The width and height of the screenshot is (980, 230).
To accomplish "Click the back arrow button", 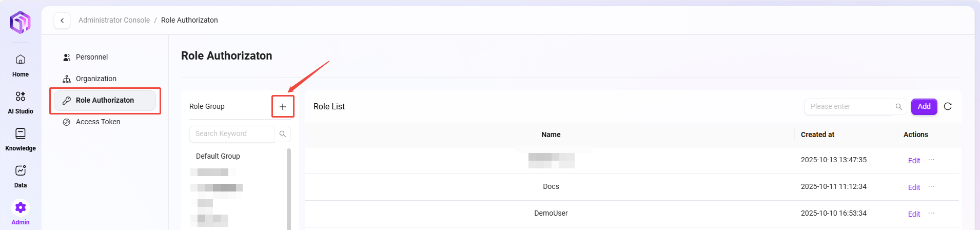I will click(x=62, y=21).
